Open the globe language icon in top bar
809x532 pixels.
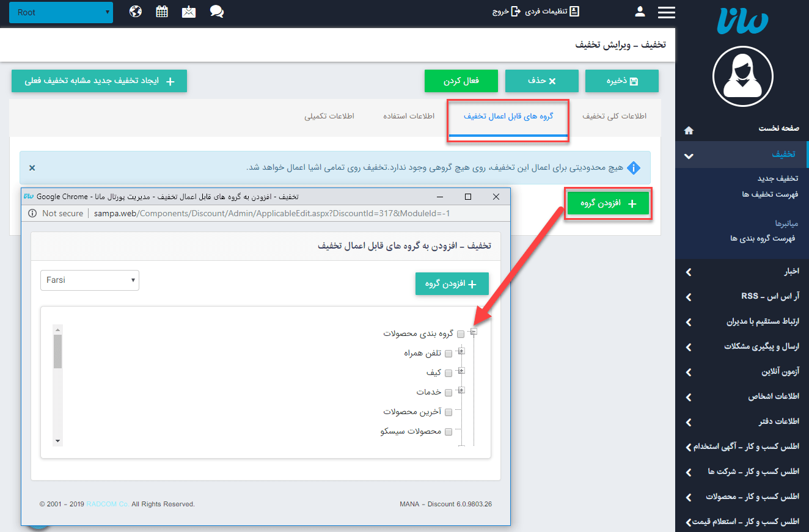click(135, 11)
